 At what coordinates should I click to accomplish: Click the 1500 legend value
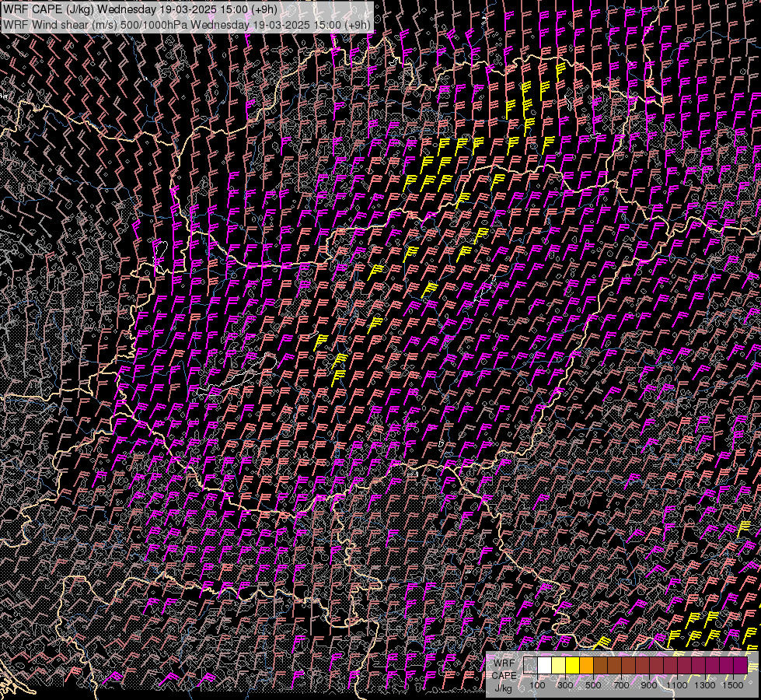click(x=733, y=685)
